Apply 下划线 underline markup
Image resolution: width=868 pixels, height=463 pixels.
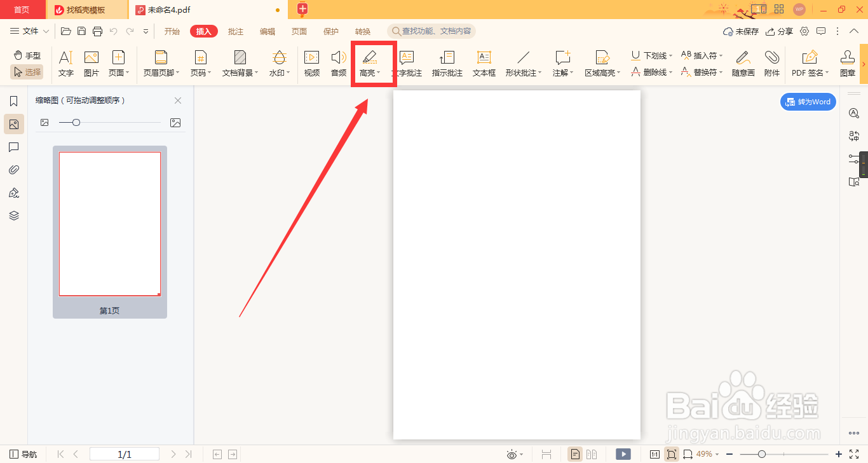(x=651, y=56)
